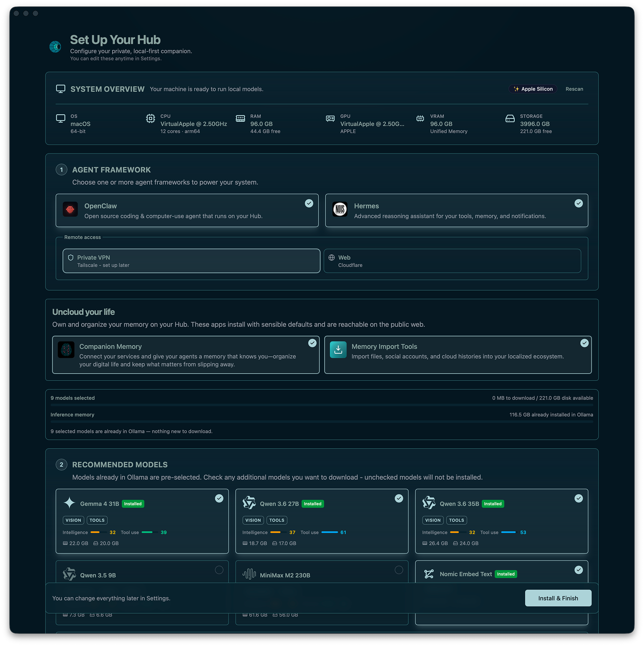Uncheck the Qwen 3.6 27B model

[399, 498]
